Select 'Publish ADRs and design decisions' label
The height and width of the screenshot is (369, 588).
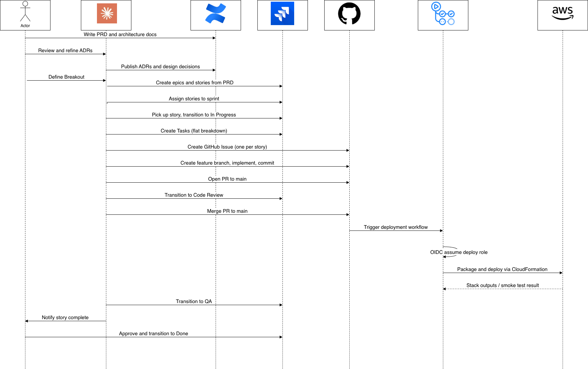[x=160, y=67]
